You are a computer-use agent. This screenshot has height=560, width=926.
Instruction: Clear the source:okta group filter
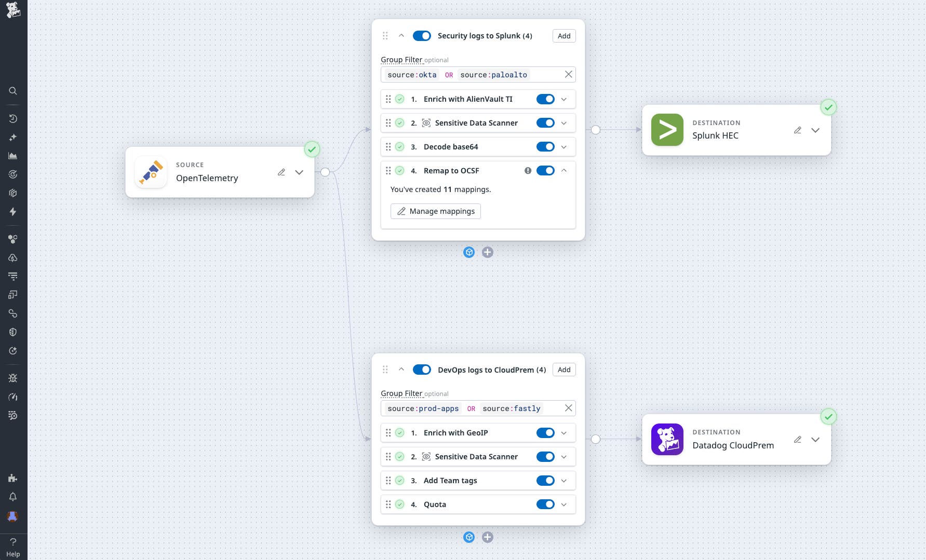pos(568,74)
